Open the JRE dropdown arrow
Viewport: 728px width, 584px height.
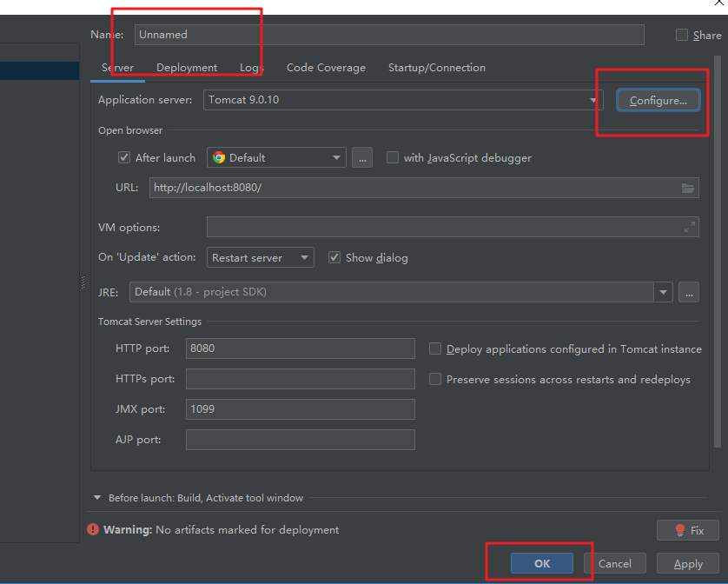click(x=663, y=292)
